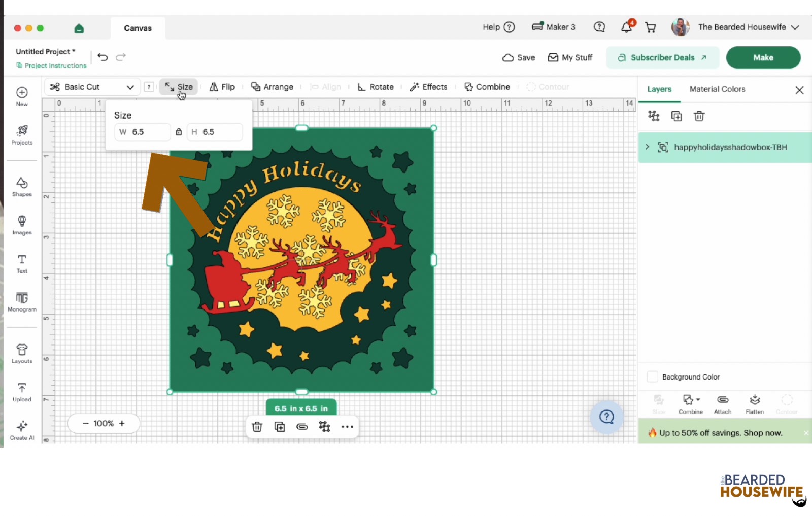Open Project Instructions link
This screenshot has height=516, width=812.
point(51,65)
